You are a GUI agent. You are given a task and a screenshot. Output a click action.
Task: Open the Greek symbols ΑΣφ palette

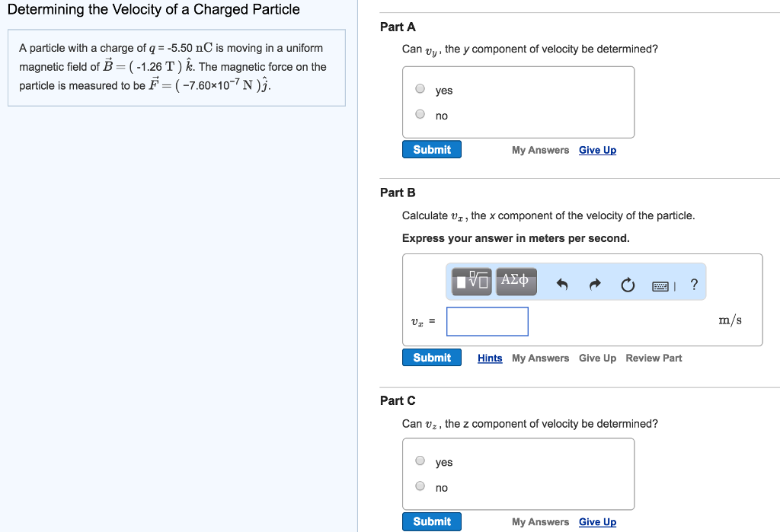(x=516, y=281)
